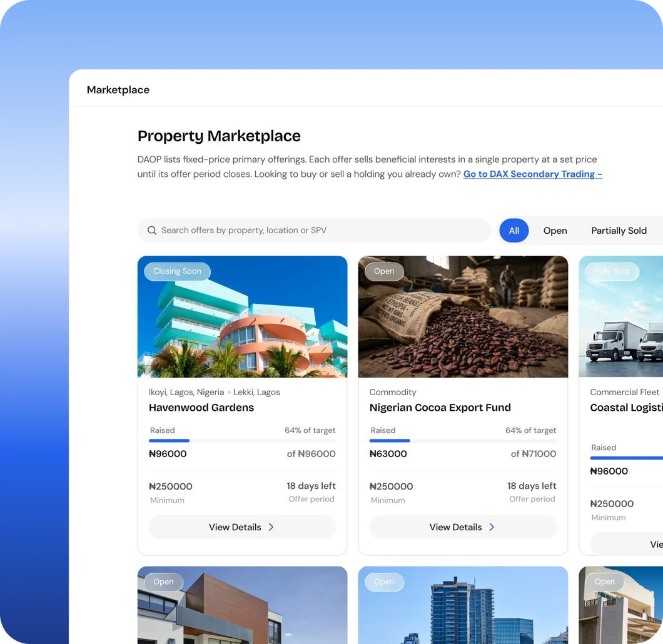Click Nigerian Cocoa Export Fund progress bar
The width and height of the screenshot is (663, 644).
[x=463, y=441]
